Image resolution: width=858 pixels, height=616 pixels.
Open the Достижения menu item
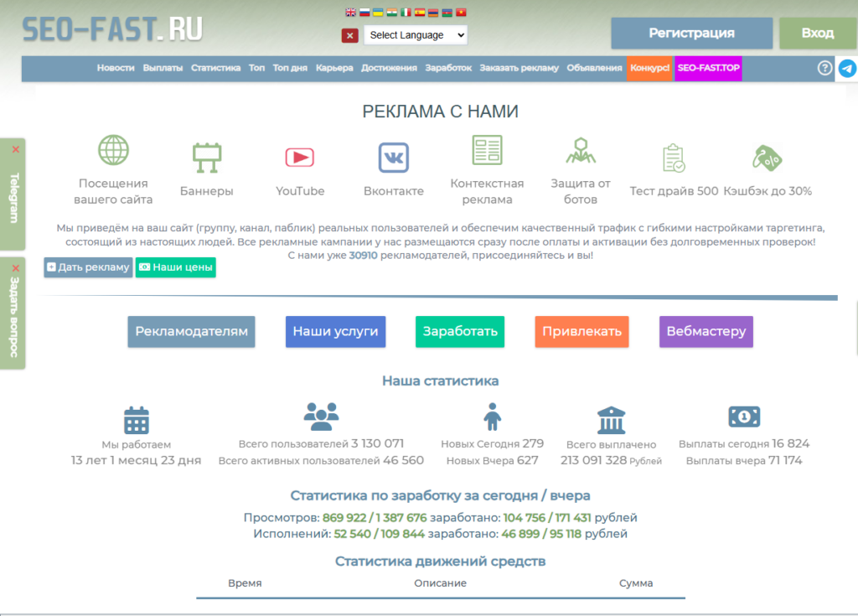click(x=389, y=68)
